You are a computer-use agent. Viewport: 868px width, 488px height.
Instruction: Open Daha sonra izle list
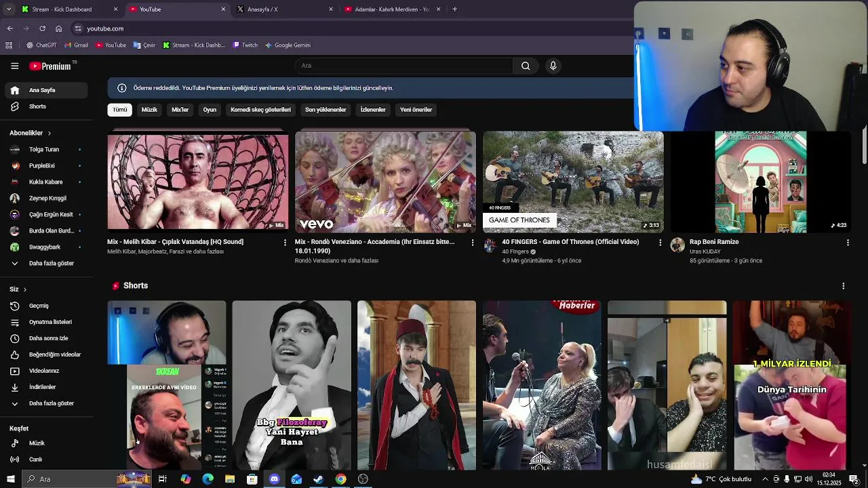(x=45, y=338)
